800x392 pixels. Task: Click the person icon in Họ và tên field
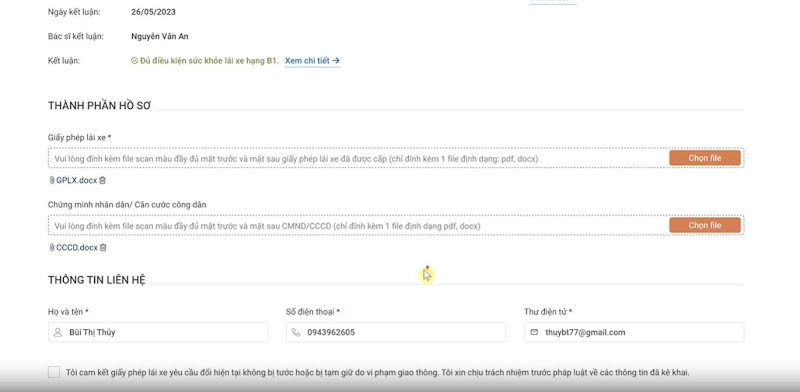[x=58, y=332]
